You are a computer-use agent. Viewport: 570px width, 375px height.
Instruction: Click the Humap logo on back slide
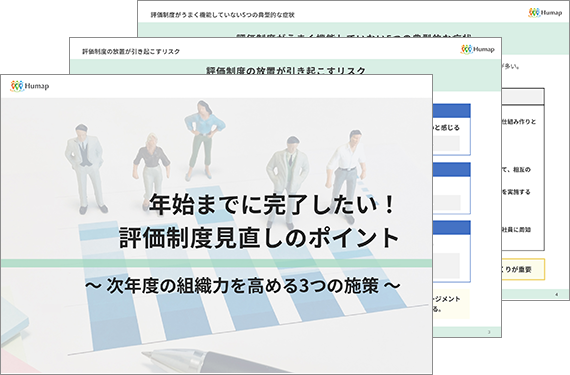pyautogui.click(x=545, y=13)
